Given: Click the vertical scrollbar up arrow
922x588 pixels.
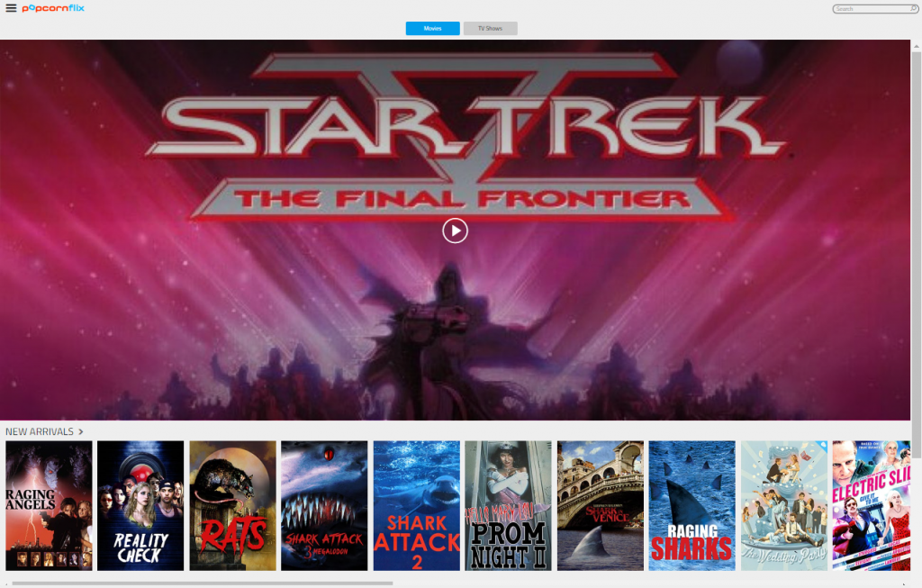Looking at the screenshot, I should click(x=916, y=46).
